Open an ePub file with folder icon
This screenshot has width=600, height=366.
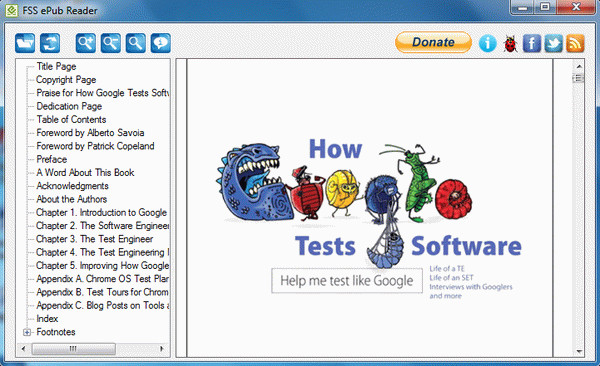pos(25,43)
